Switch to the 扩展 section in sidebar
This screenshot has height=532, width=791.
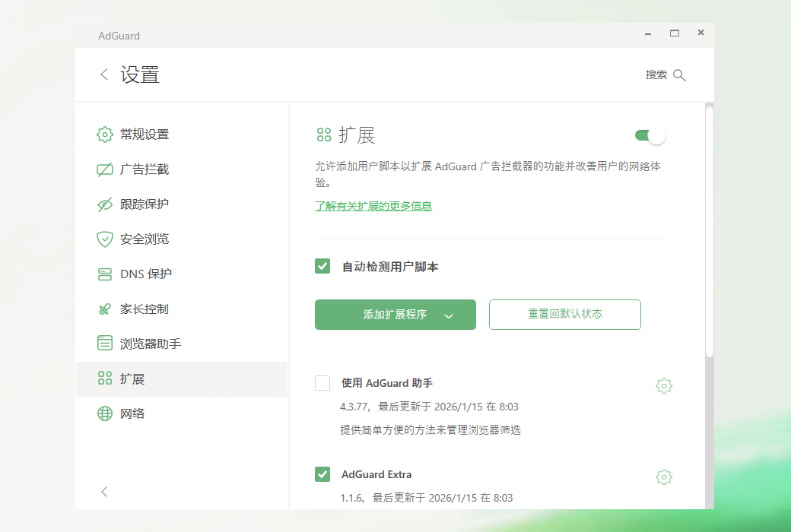coord(104,378)
